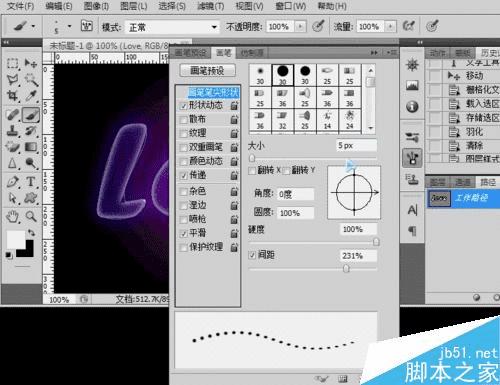Select the Magic Wand tool

(x=31, y=80)
